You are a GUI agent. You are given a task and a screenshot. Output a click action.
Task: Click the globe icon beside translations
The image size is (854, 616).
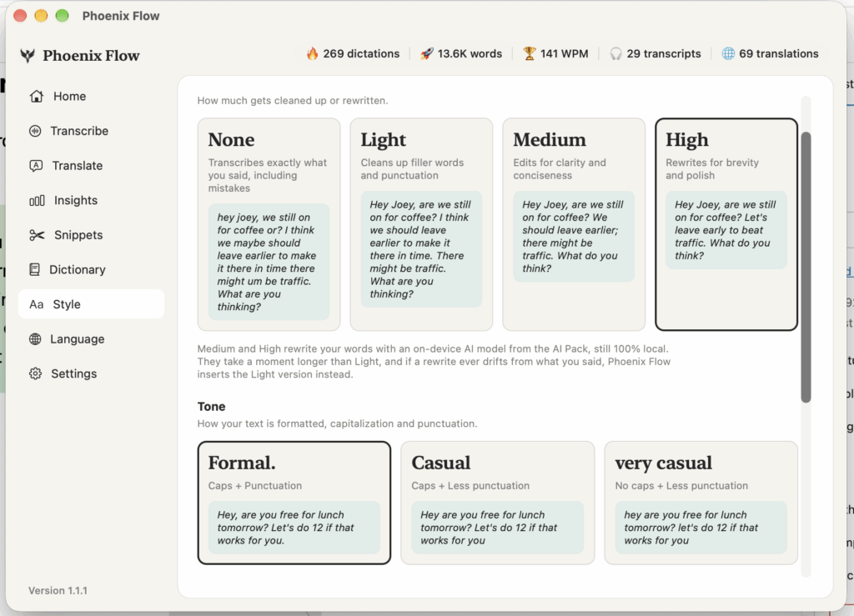pyautogui.click(x=728, y=53)
